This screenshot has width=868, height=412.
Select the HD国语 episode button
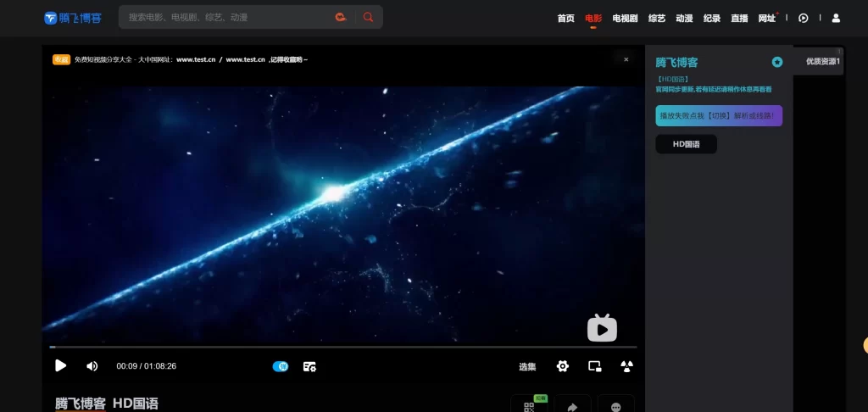686,144
